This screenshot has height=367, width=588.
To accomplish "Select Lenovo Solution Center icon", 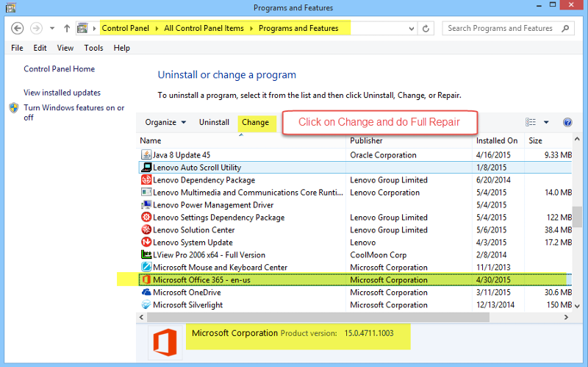I will coord(146,229).
